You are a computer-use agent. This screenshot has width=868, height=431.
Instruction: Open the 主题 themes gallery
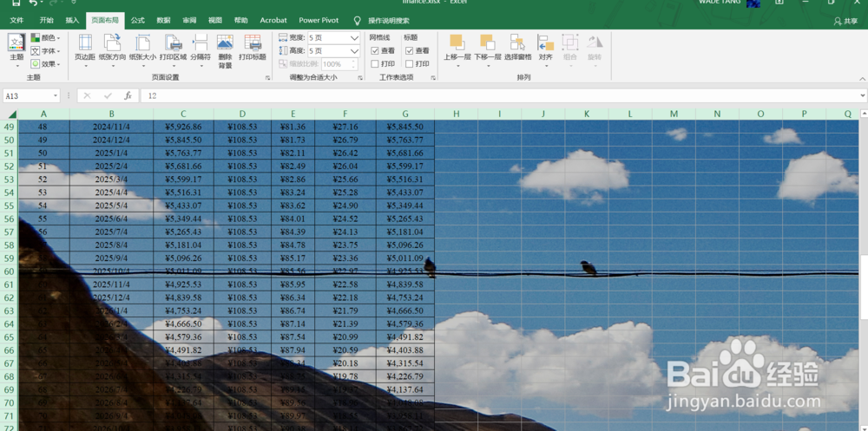(16, 49)
